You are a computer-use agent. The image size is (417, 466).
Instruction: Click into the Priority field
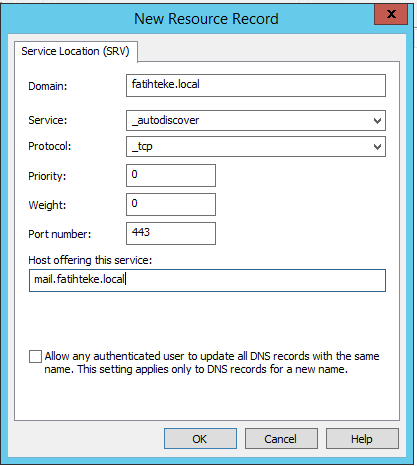[x=171, y=175]
